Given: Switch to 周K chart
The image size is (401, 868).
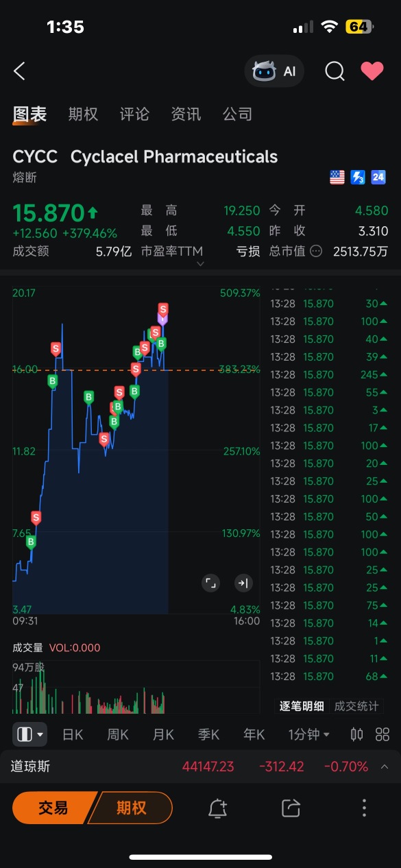Looking at the screenshot, I should click(x=118, y=734).
